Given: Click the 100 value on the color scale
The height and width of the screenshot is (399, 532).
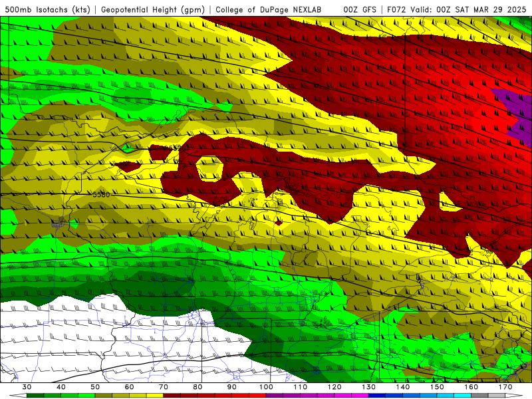Looking at the screenshot, I should pos(266,387).
